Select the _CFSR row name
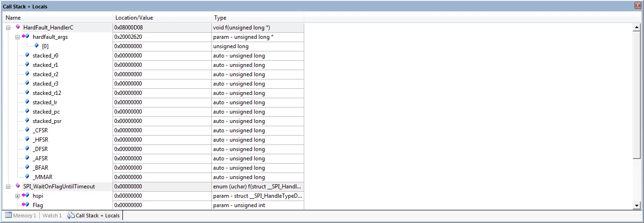The image size is (644, 223). [x=40, y=130]
